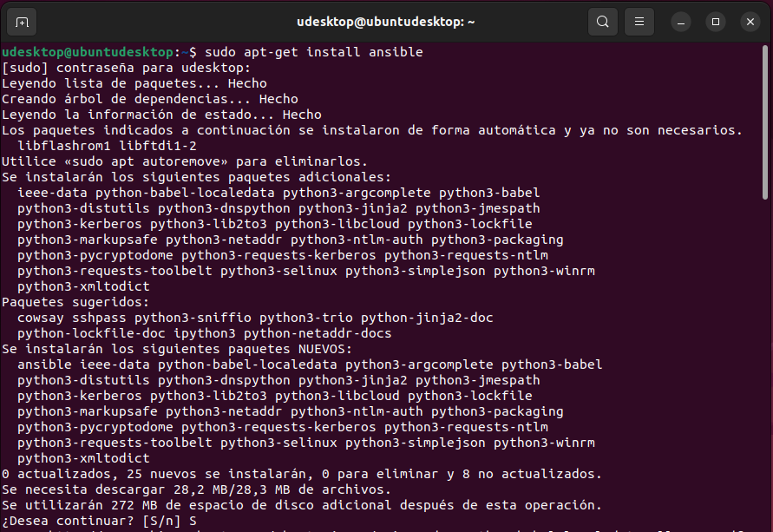Viewport: 773px width, 532px height.
Task: Click the 'sudo apt-get install ansible' command
Action: click(x=314, y=52)
